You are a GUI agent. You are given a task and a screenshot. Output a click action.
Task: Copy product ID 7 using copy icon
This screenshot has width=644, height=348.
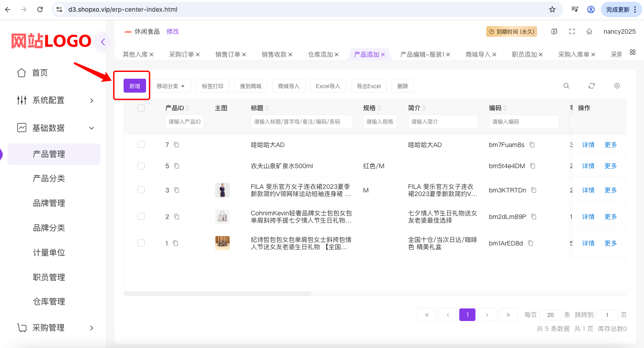coord(177,145)
